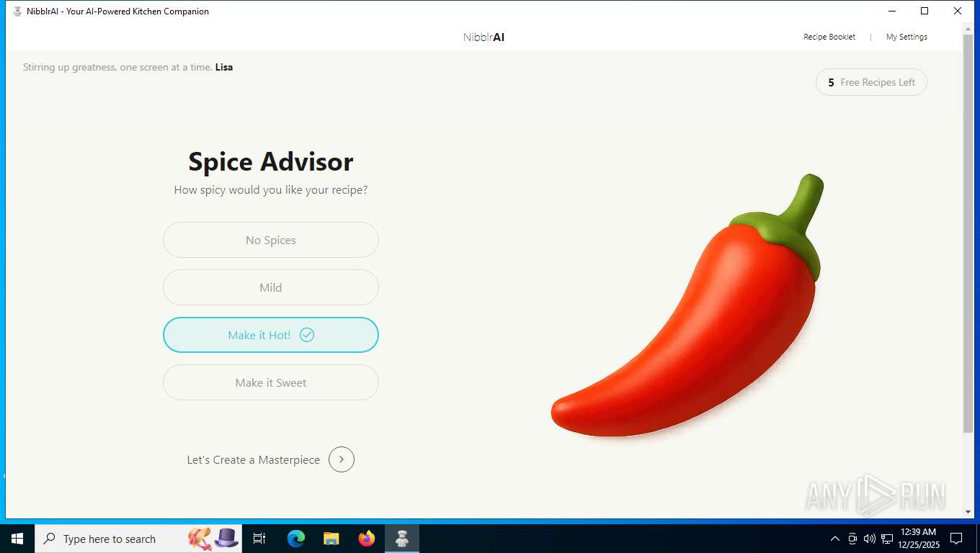
Task: Choose the Mild spice level
Action: 271,287
